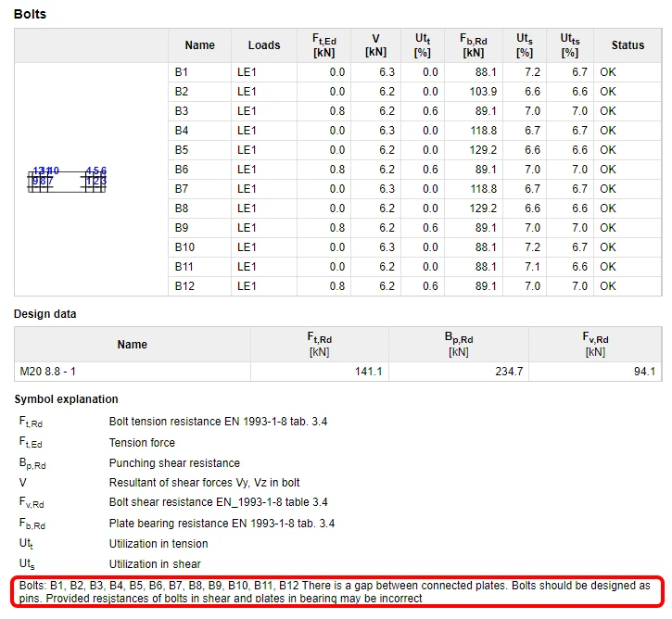Click the gap between connected plates warning text
Screen dimensions: 672x619
click(335, 592)
